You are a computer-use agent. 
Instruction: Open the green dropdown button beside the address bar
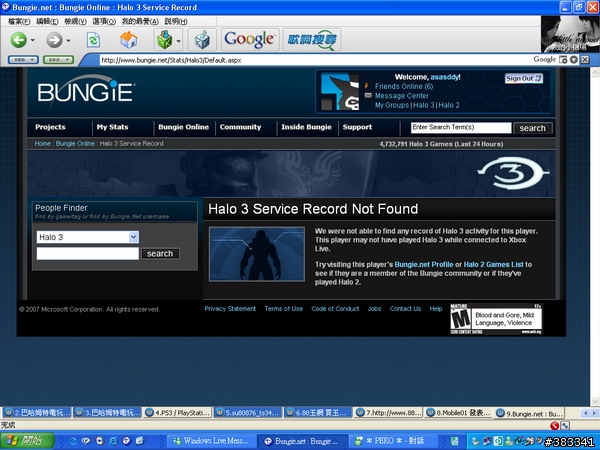58,60
